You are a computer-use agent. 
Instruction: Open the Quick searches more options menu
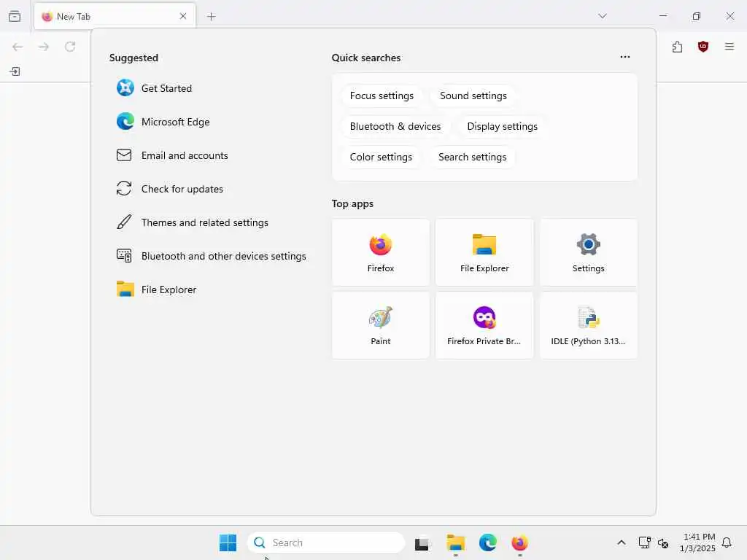625,57
